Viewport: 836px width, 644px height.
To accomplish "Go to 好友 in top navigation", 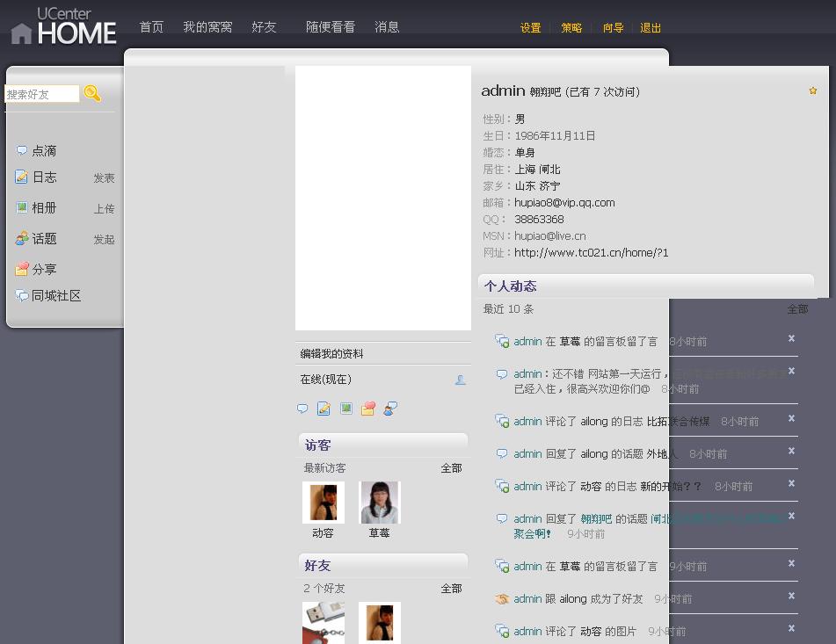I will pyautogui.click(x=264, y=26).
